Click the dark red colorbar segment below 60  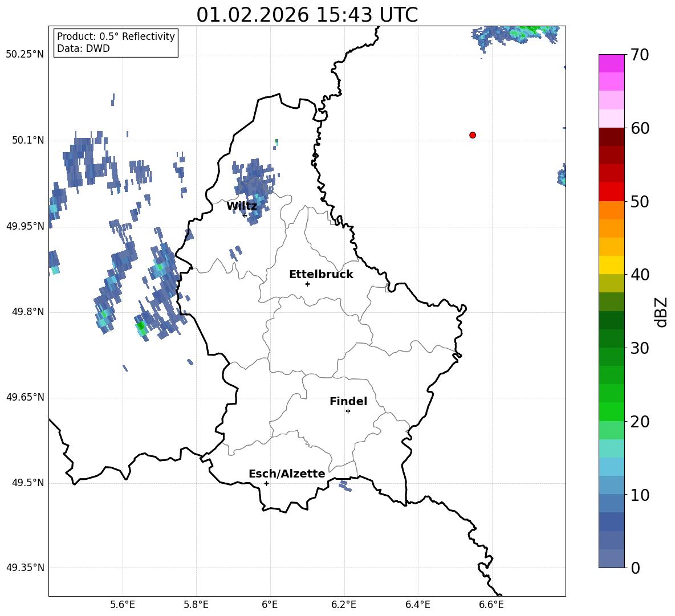tap(611, 137)
